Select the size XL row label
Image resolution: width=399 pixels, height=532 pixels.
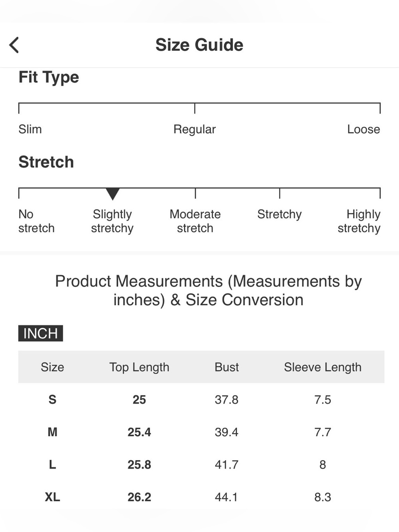tap(52, 497)
